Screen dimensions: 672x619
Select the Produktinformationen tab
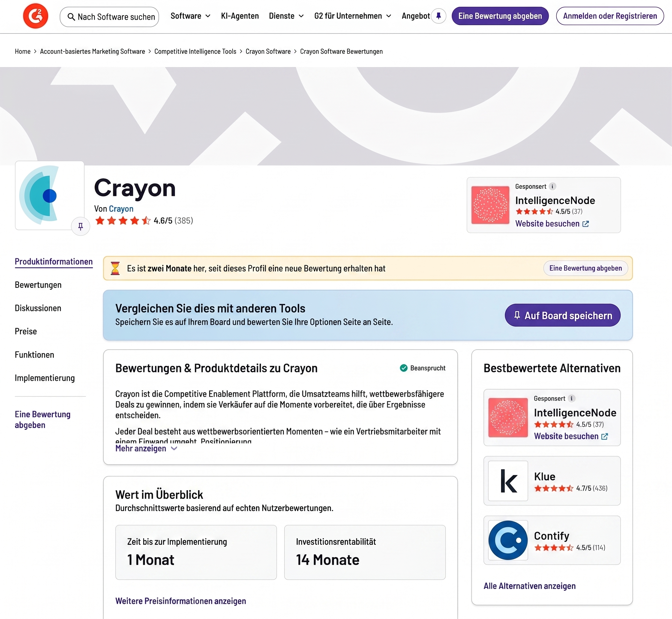pyautogui.click(x=54, y=261)
